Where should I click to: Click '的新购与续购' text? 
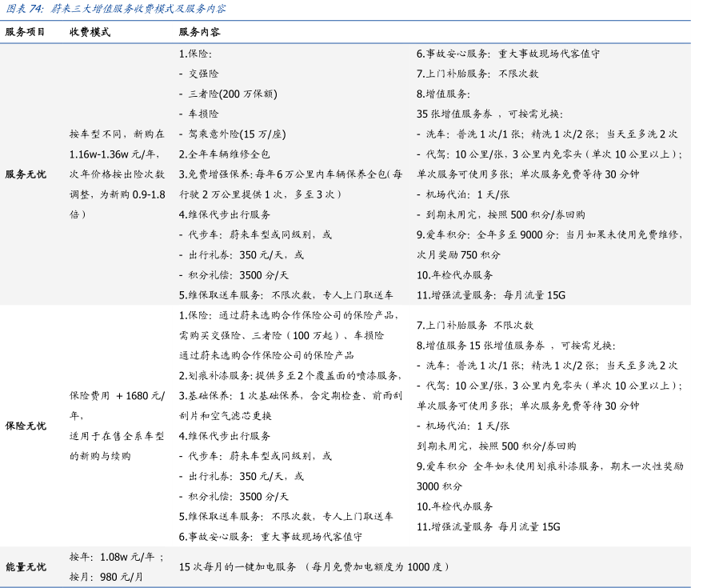(100, 456)
